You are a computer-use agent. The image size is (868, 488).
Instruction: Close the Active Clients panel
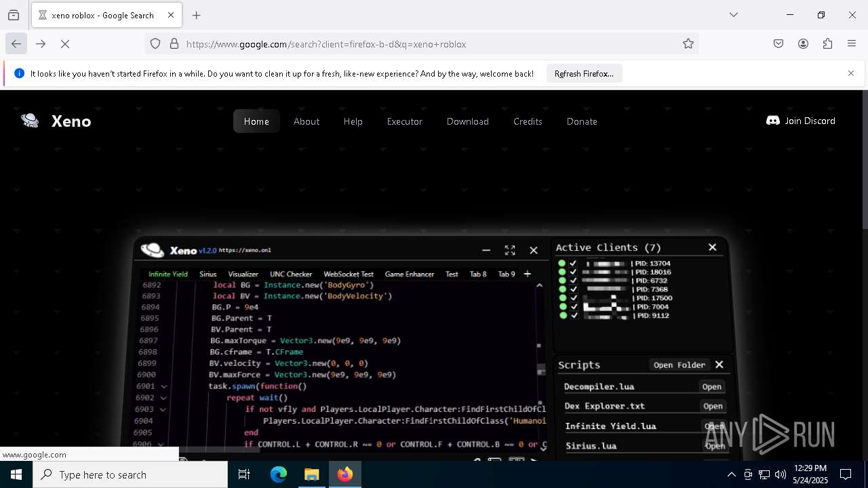712,247
